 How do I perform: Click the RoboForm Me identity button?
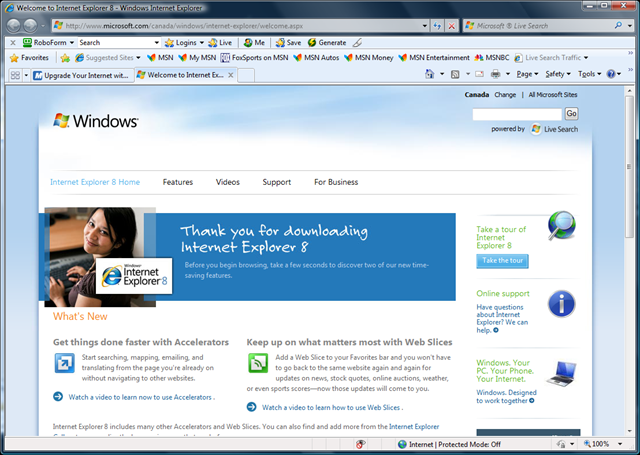click(254, 42)
